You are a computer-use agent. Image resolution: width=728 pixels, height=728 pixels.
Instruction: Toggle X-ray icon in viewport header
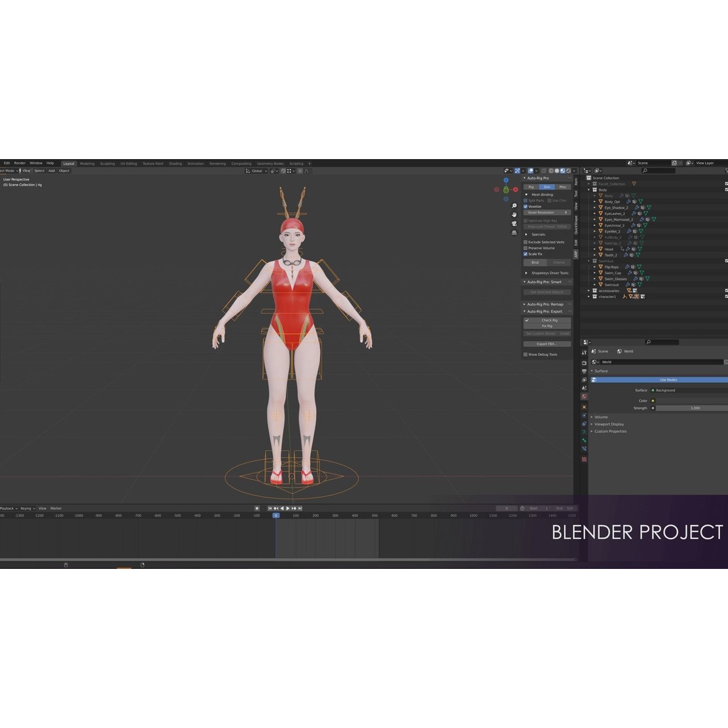coord(544,171)
